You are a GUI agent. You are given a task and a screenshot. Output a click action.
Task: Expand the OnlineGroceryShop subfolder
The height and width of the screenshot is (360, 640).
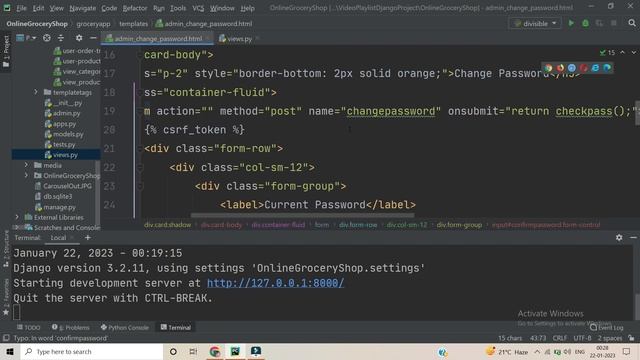pyautogui.click(x=27, y=176)
